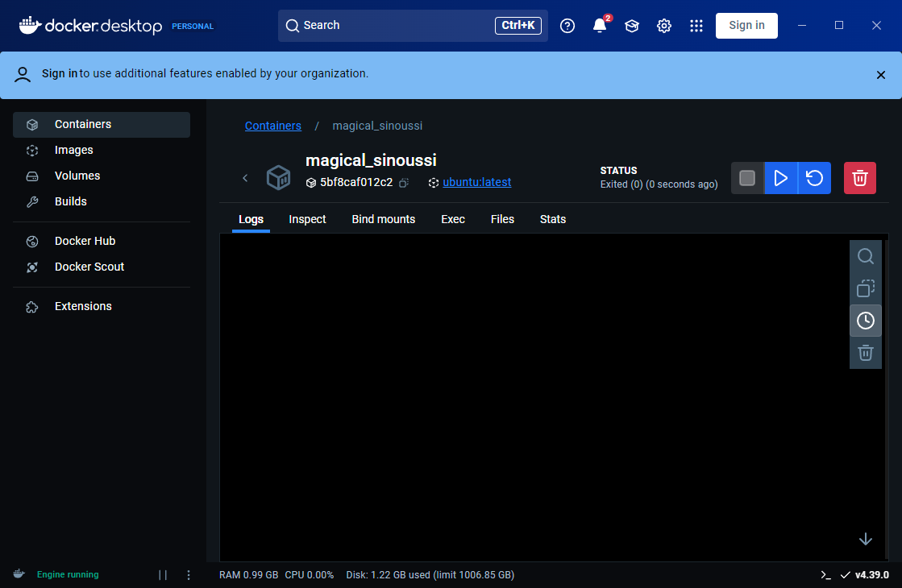Open Containers in the sidebar
The image size is (902, 588).
click(102, 125)
